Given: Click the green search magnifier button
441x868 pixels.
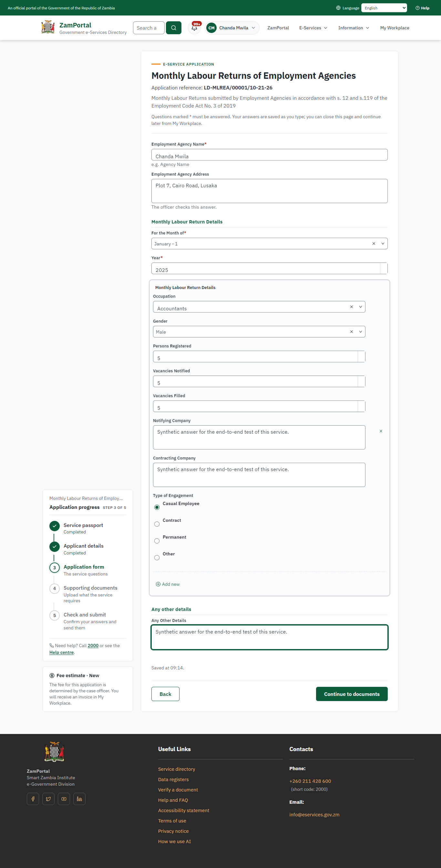Looking at the screenshot, I should (x=173, y=28).
